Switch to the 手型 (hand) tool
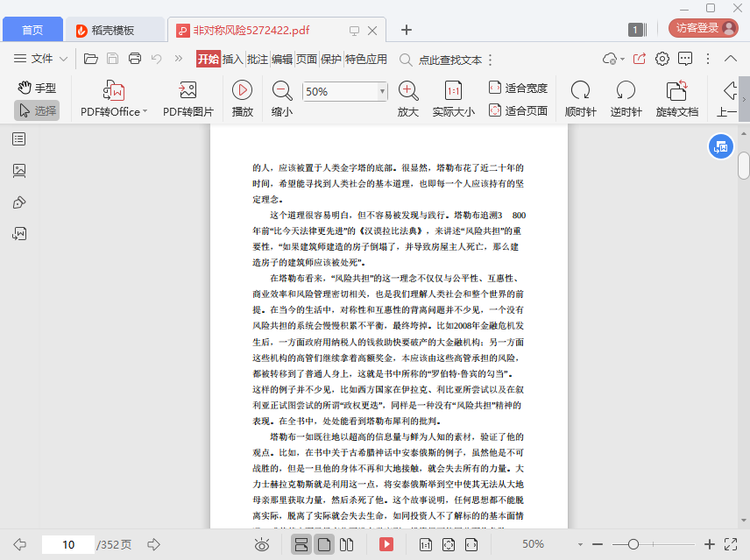Viewport: 750px width, 560px height. 37,88
